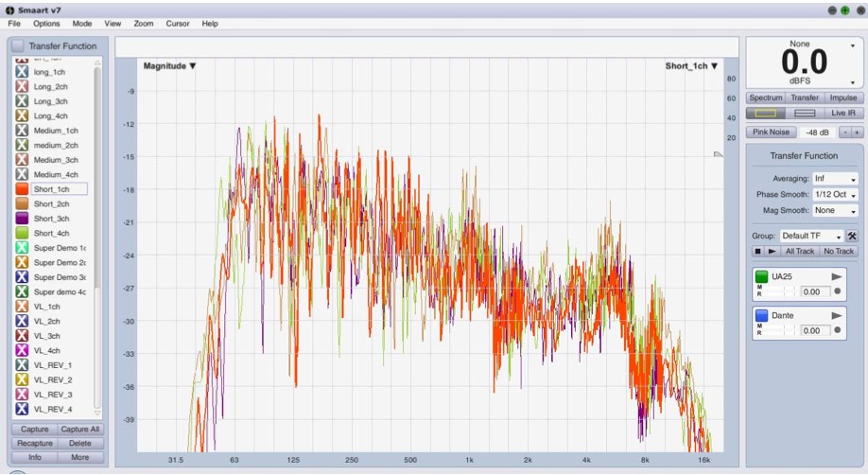868x475 pixels.
Task: Open the Help menu
Action: [x=210, y=24]
